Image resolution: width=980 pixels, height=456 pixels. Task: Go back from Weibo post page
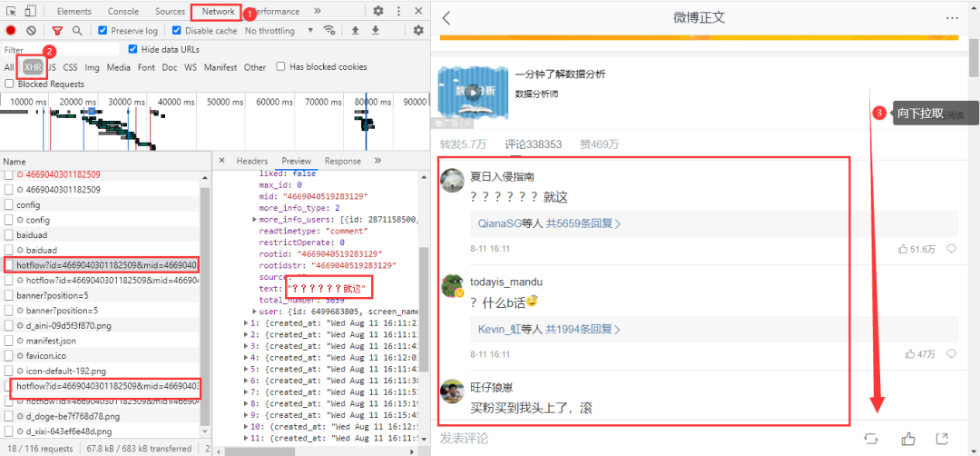[446, 17]
